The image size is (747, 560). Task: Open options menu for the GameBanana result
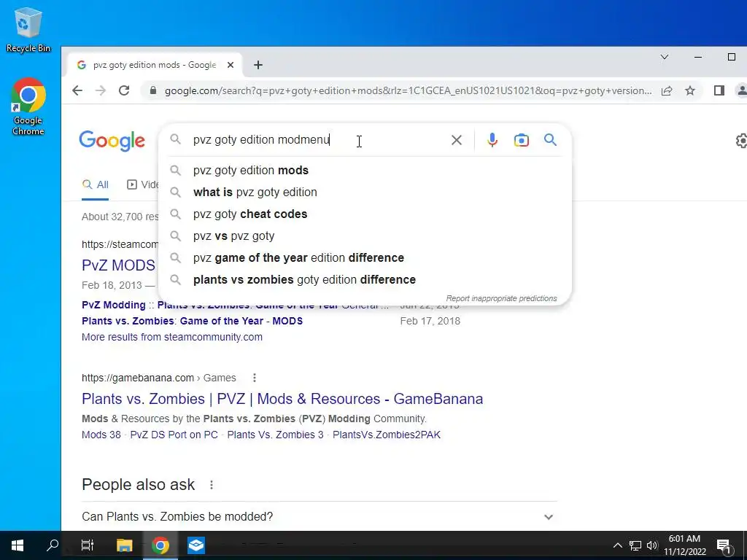255,378
